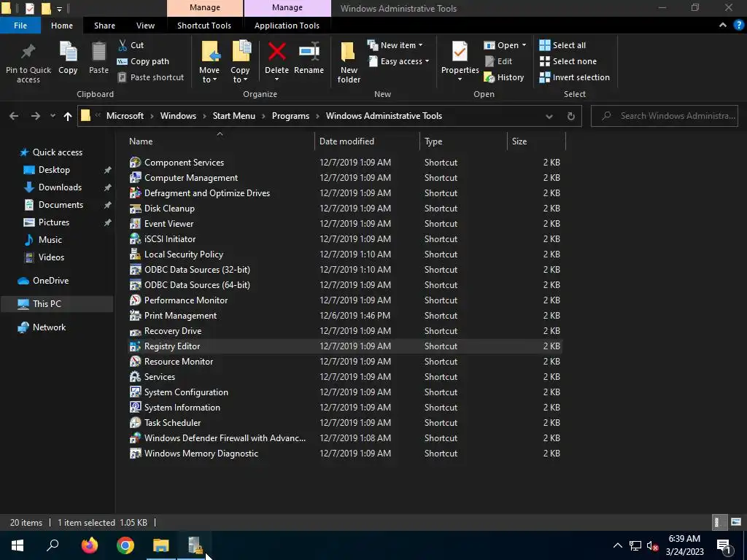This screenshot has width=747, height=560.
Task: Click Start Menu breadcrumb
Action: coord(234,116)
